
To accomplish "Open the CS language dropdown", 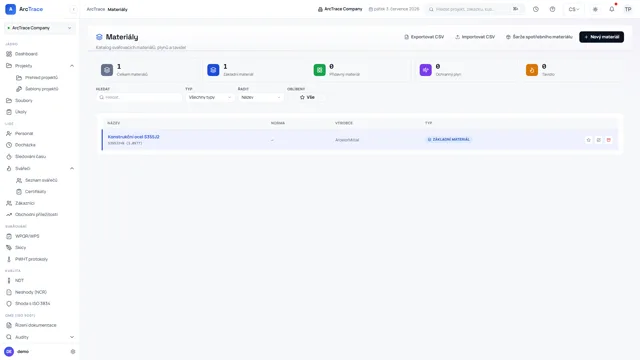I will 574,9.
